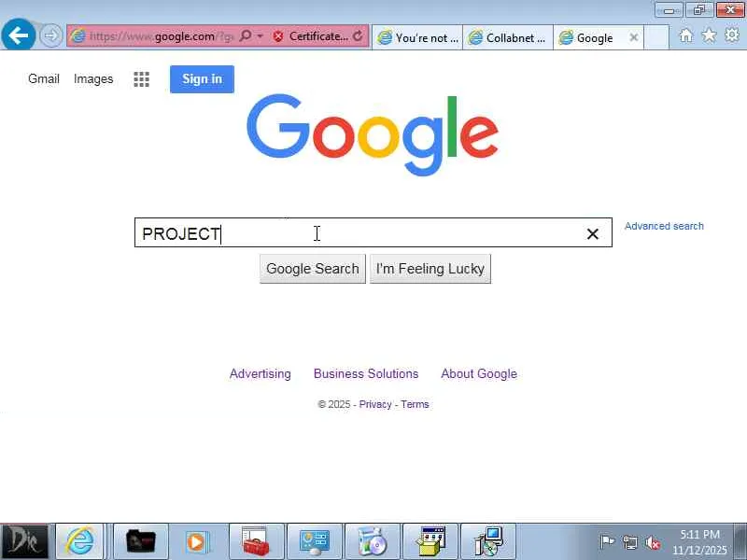Open the Terms link
Viewport: 747px width, 560px height.
tap(415, 404)
